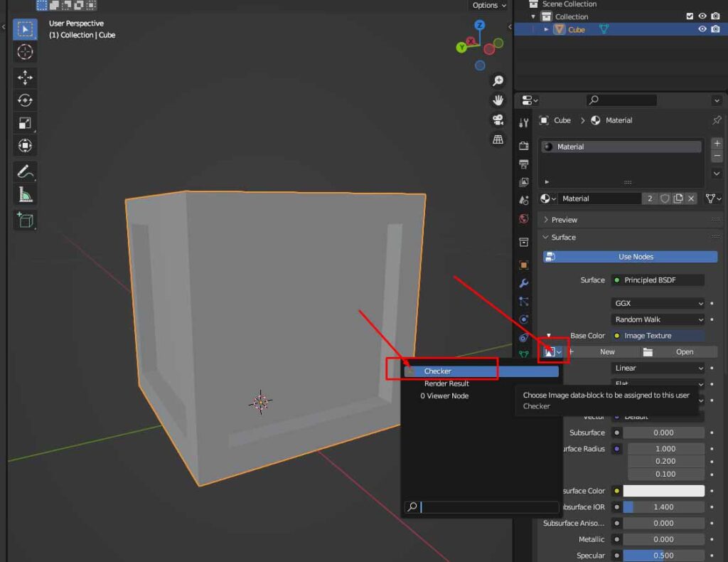Select the Select Box tool

point(25,29)
